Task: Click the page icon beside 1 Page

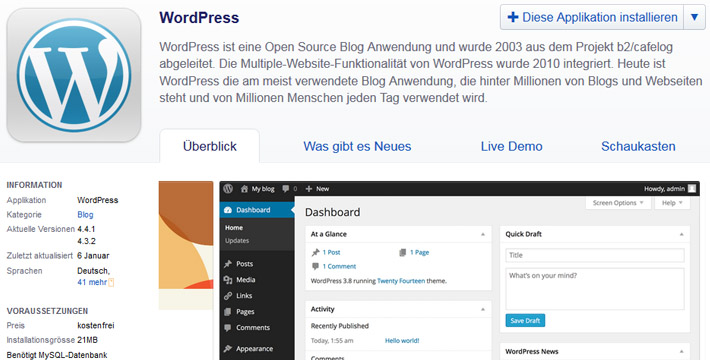Action: click(x=403, y=252)
